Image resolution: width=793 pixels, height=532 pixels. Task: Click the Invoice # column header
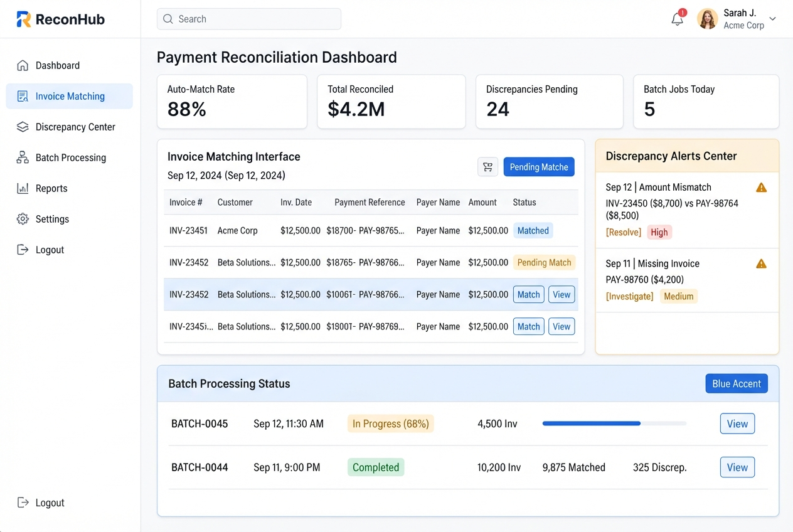click(186, 203)
